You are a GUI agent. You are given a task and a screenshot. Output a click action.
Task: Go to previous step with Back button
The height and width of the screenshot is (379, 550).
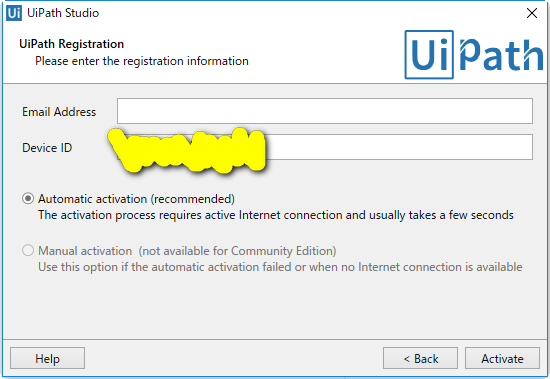[x=420, y=358]
